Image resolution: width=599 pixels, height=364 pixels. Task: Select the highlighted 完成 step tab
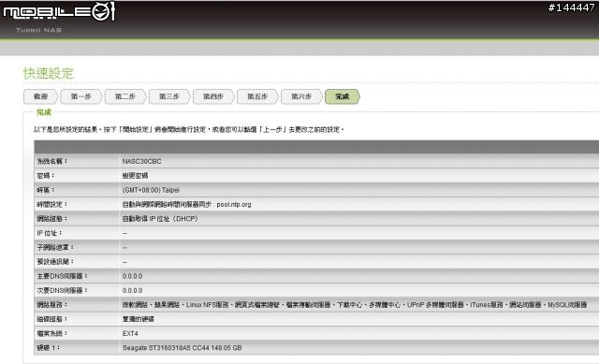click(342, 96)
